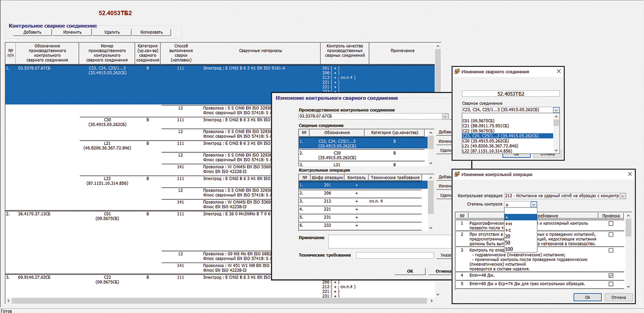Open the 'Сварное соединение' dropdown arrow

tap(556, 110)
